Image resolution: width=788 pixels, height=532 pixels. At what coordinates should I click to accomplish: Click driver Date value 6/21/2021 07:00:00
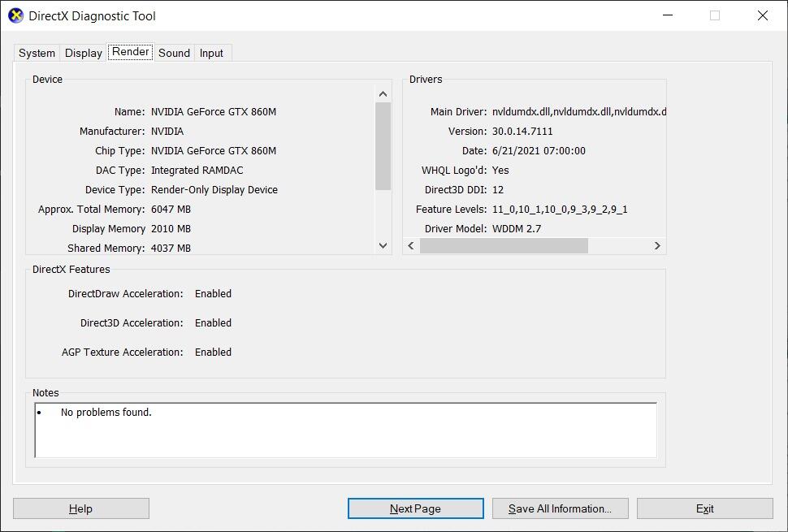(x=539, y=151)
